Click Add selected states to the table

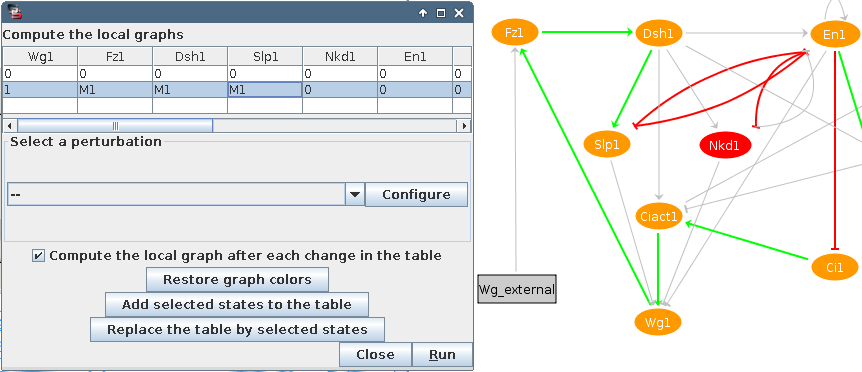point(237,304)
